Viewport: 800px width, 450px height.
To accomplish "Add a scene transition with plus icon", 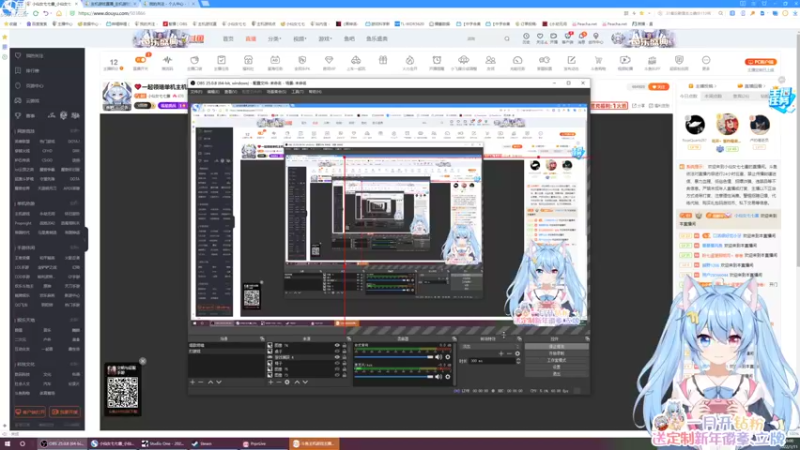I will pos(501,354).
